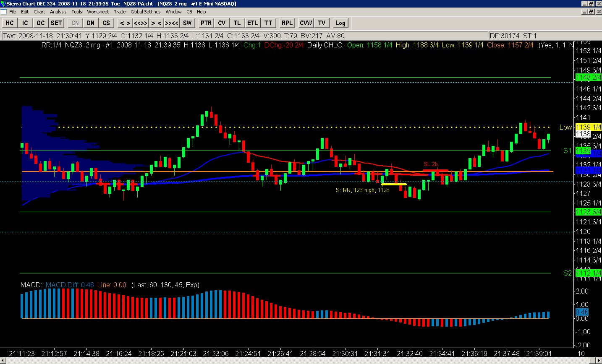Click the "Daily OHLC:" header text
The height and width of the screenshot is (364, 602).
[x=325, y=45]
